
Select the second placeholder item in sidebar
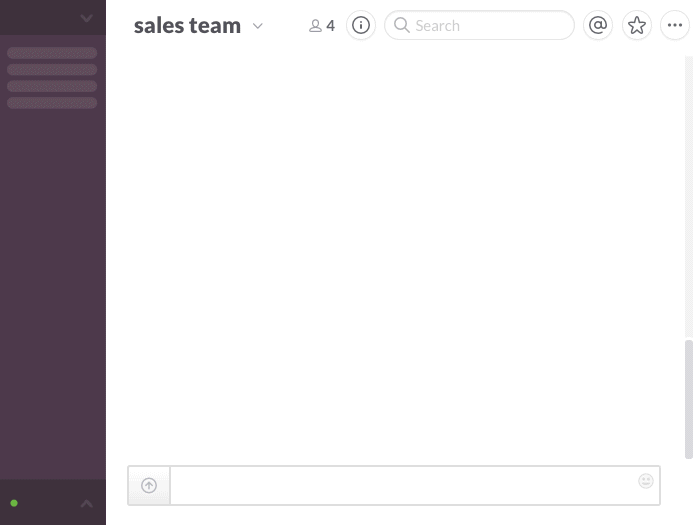(x=52, y=70)
